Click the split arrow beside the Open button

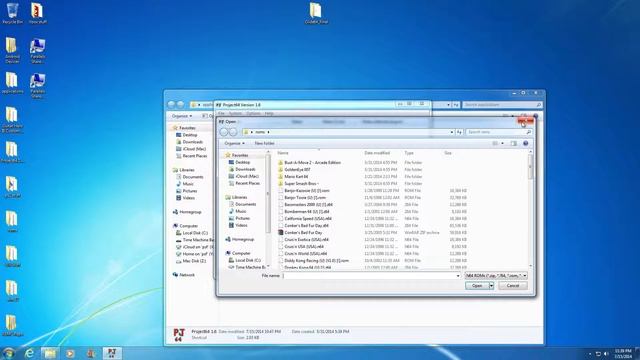(x=491, y=286)
